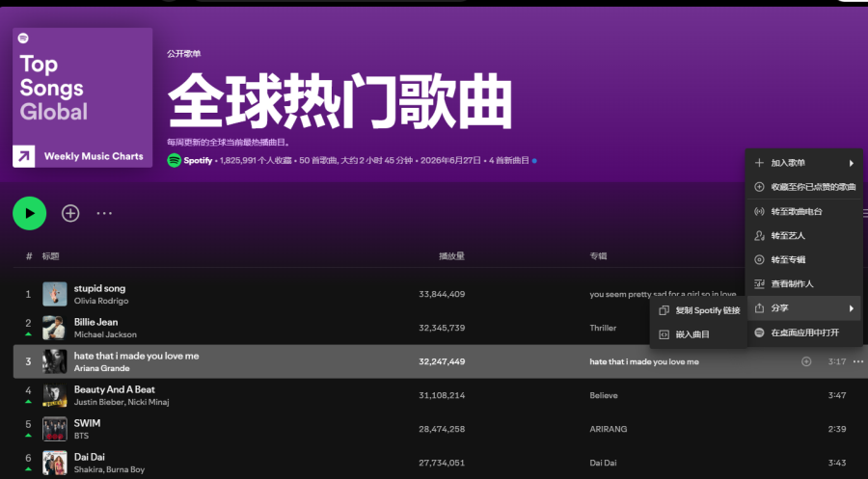Open the SWIM track title

[x=88, y=423]
